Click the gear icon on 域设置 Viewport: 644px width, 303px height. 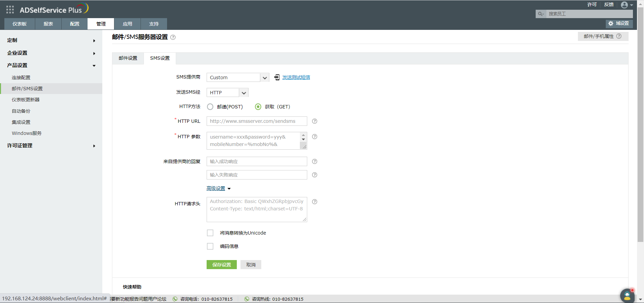click(610, 23)
